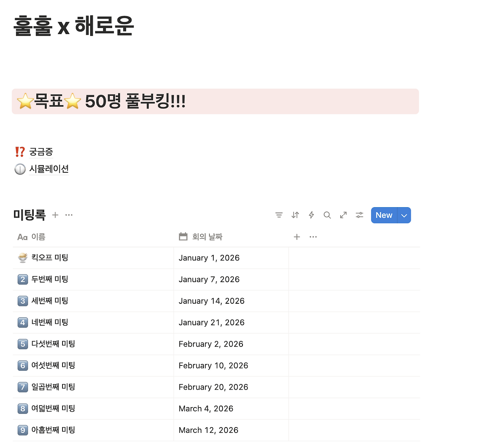Image resolution: width=485 pixels, height=448 pixels.
Task: Open the column options ellipsis in the header row
Action: [313, 237]
